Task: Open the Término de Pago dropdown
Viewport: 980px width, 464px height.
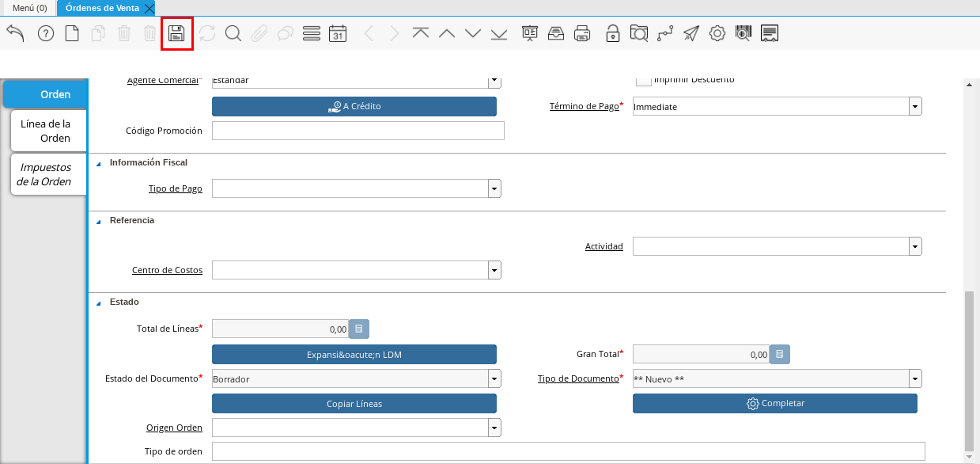Action: [x=915, y=107]
